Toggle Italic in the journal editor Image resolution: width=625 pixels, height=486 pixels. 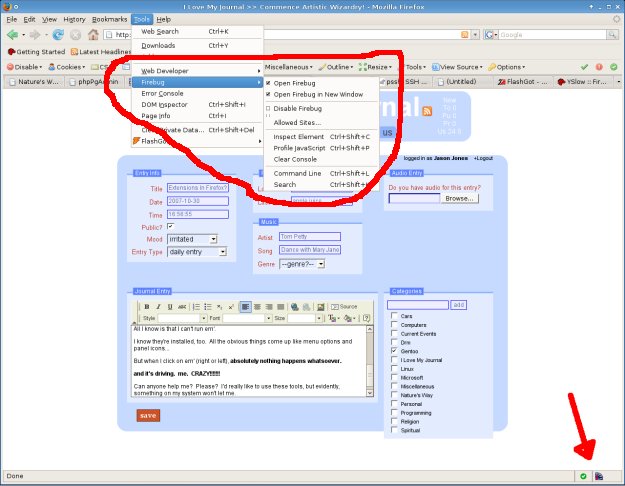click(158, 307)
